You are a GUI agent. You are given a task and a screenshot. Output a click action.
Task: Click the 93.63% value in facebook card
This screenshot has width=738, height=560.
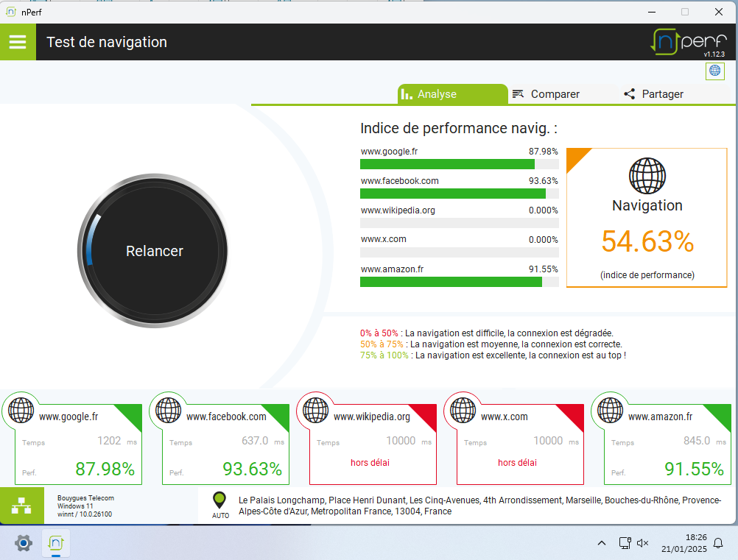pos(253,469)
